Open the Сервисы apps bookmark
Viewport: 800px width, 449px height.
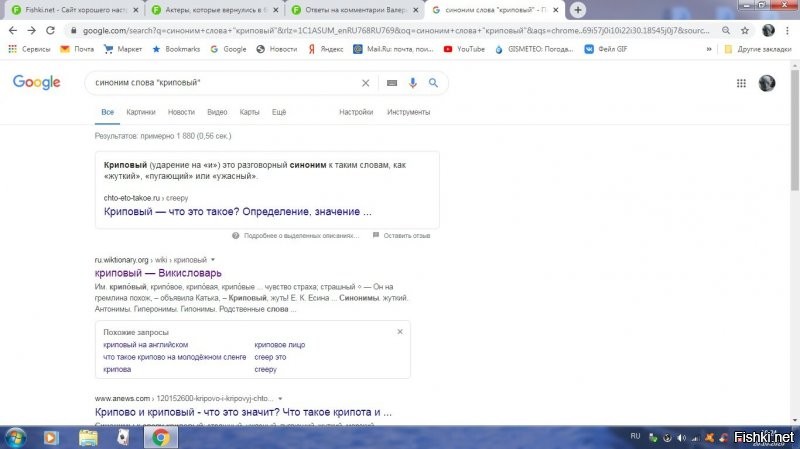click(29, 49)
